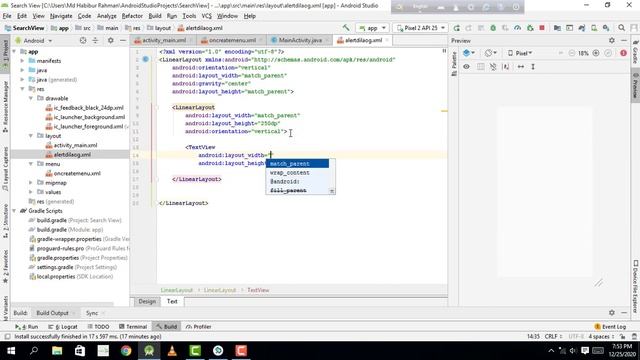Open Project pane gear settings
The width and height of the screenshot is (640, 360).
point(110,40)
